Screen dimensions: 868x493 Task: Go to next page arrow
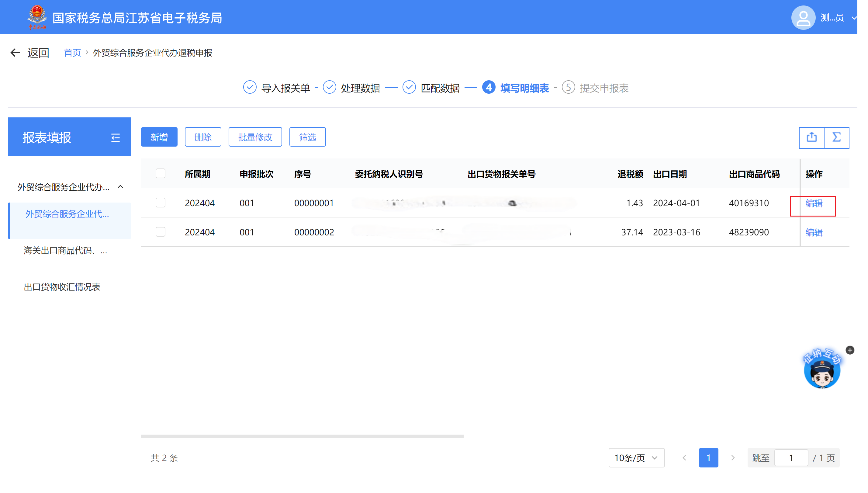(733, 458)
